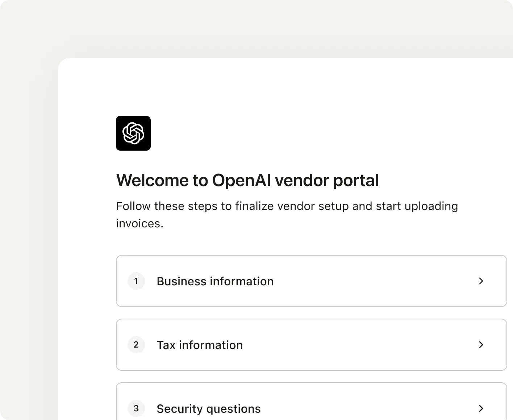Select the step 2 number badge
513x420 pixels.
coord(136,345)
